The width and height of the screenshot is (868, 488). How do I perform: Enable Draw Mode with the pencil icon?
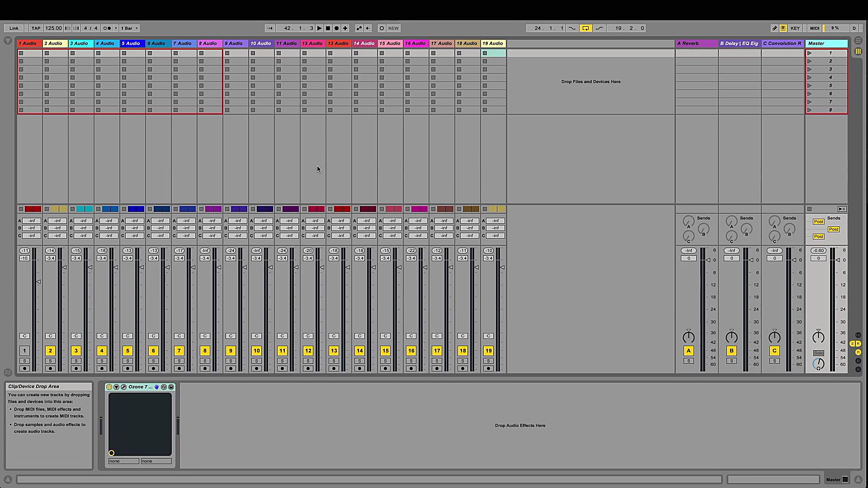pos(774,28)
